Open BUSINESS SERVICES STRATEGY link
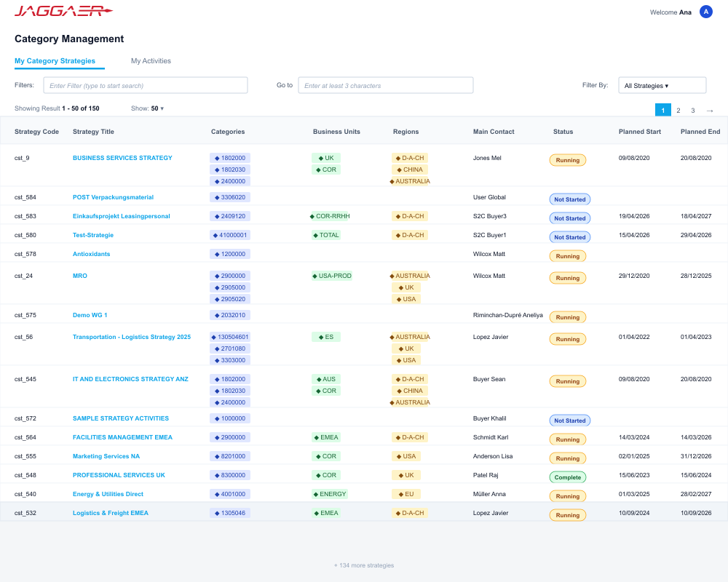This screenshot has height=582, width=728. coord(122,158)
